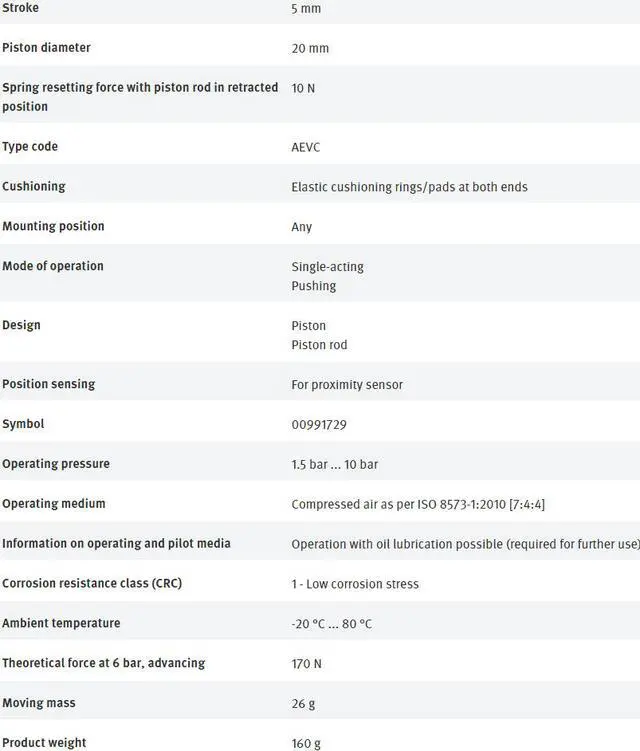Click the Spring resetting force label
This screenshot has width=640, height=751.
[x=140, y=88]
